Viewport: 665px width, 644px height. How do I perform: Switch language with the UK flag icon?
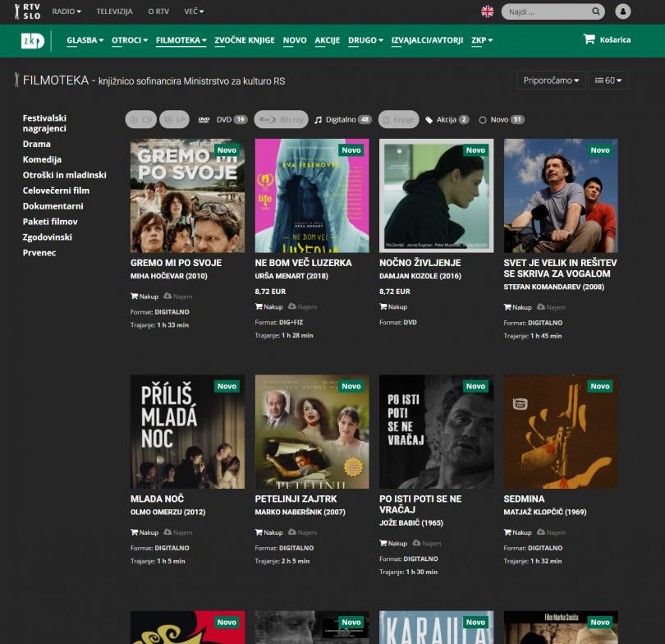(x=488, y=11)
